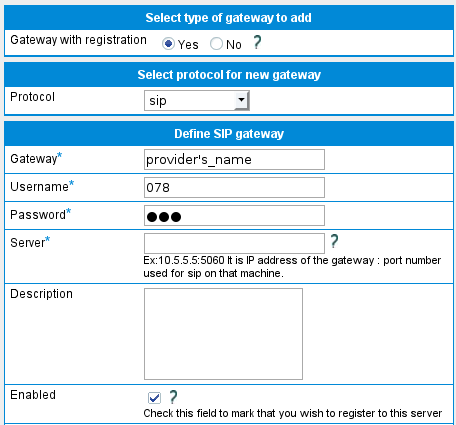Click the sip protocol combo box
The width and height of the screenshot is (456, 425).
click(197, 100)
